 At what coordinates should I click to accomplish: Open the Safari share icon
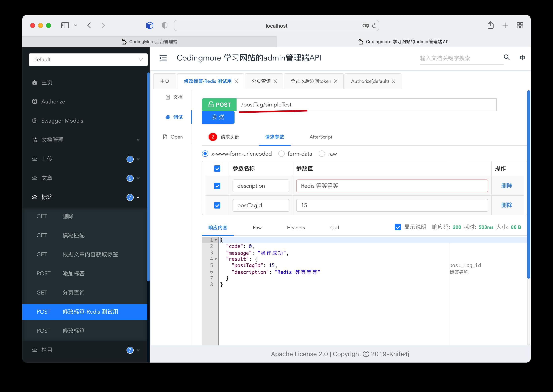pyautogui.click(x=490, y=25)
